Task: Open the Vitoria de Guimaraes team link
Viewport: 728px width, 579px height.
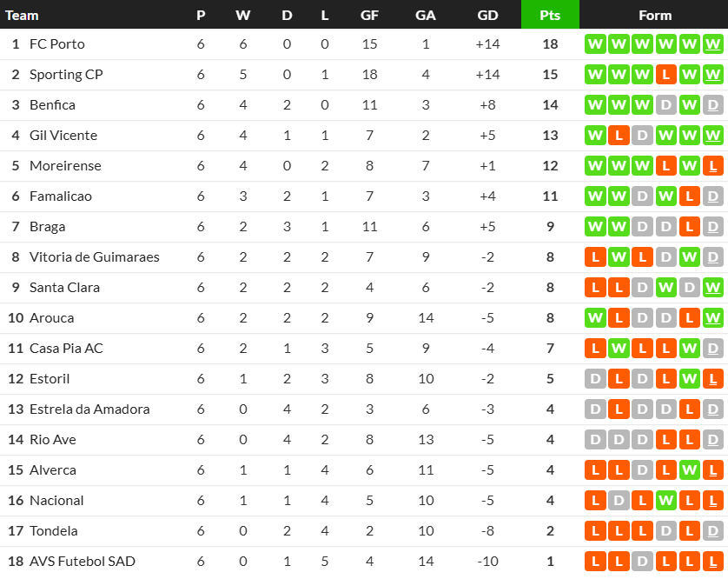Action: click(x=94, y=257)
